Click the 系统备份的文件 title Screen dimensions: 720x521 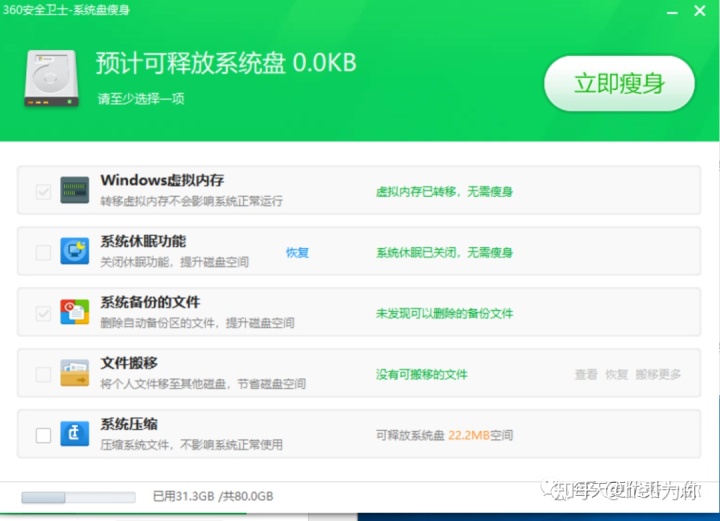(x=150, y=302)
